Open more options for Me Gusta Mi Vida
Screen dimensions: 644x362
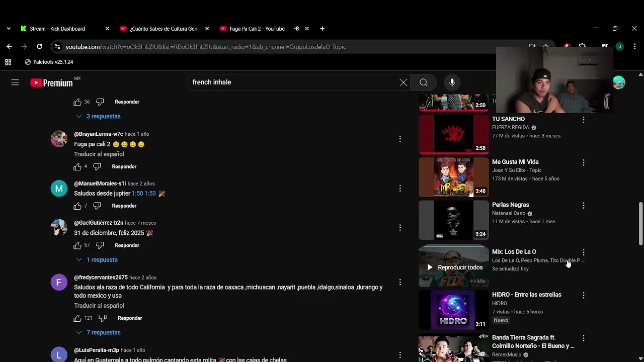tap(584, 162)
